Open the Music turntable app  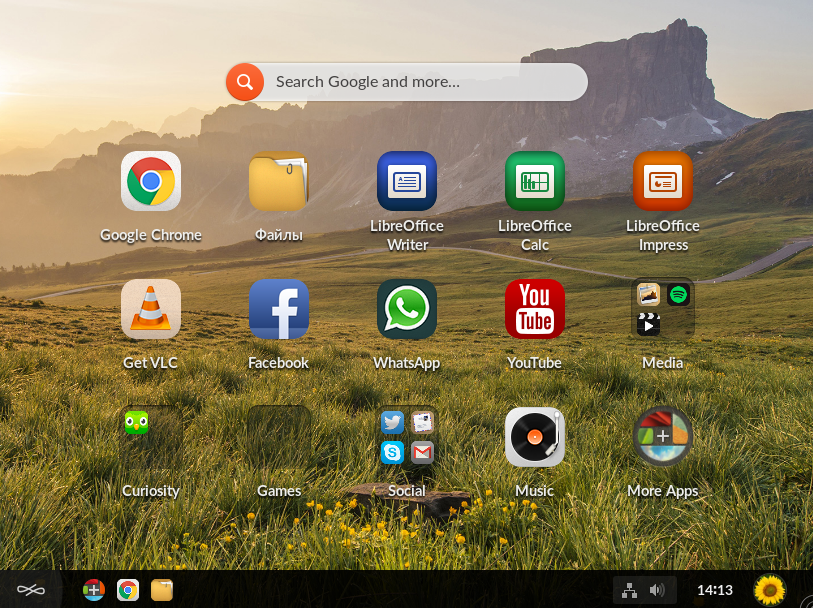pyautogui.click(x=535, y=437)
